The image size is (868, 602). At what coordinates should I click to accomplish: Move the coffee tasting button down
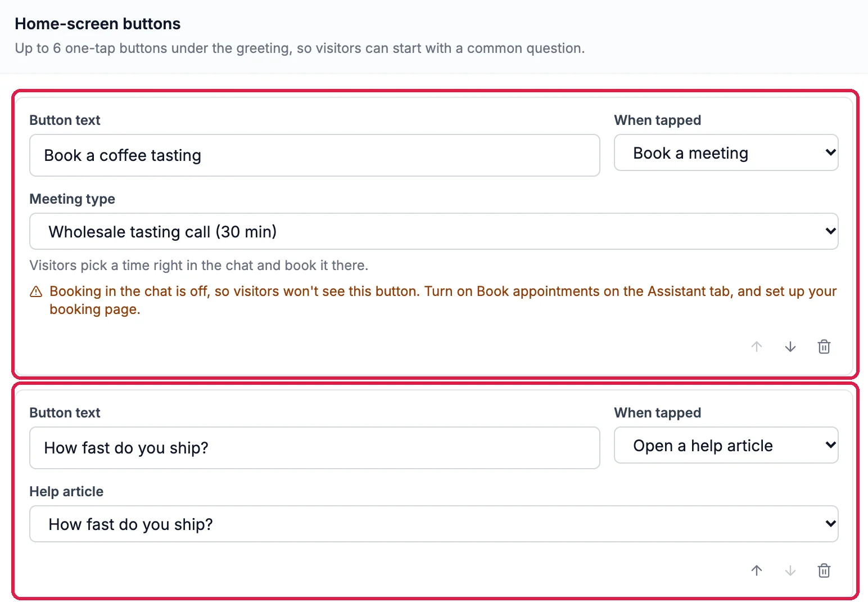click(790, 347)
